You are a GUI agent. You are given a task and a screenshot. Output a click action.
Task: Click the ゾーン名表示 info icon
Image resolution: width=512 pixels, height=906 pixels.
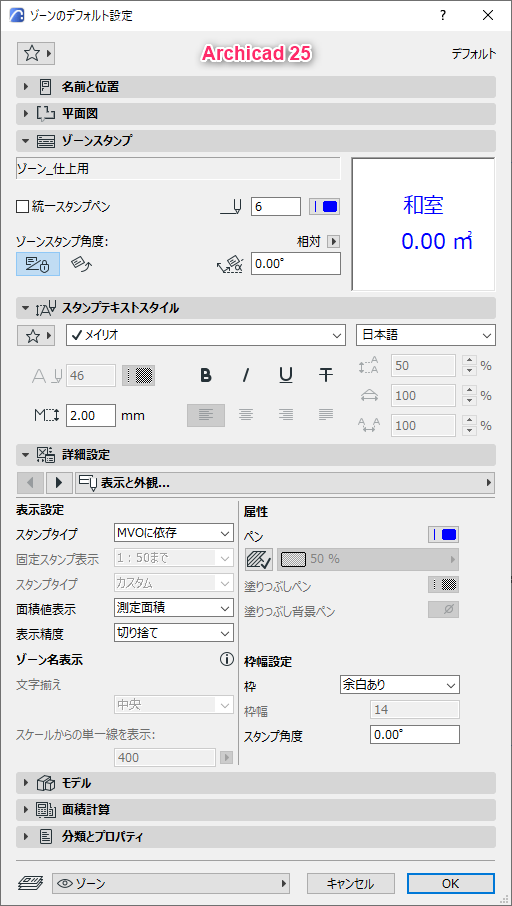[x=227, y=659]
